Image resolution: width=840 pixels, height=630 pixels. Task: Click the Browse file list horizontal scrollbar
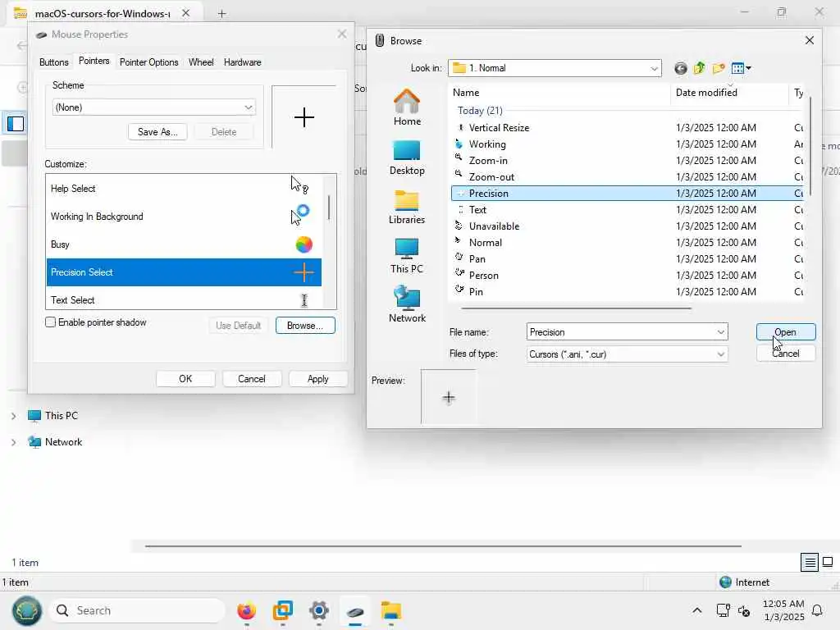coord(577,308)
